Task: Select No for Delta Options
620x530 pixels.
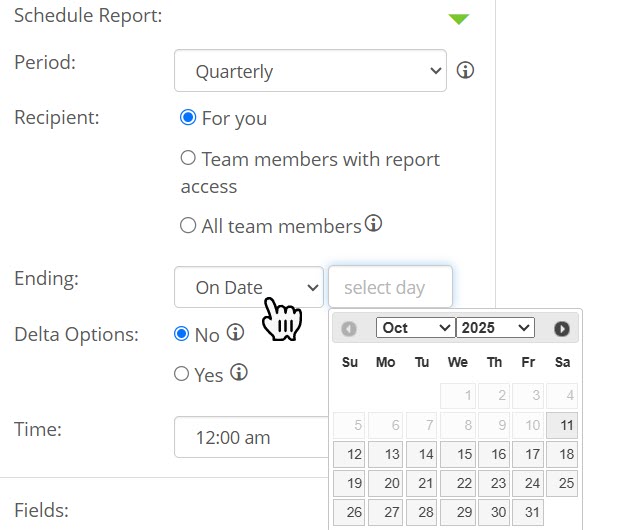Action: tap(181, 334)
